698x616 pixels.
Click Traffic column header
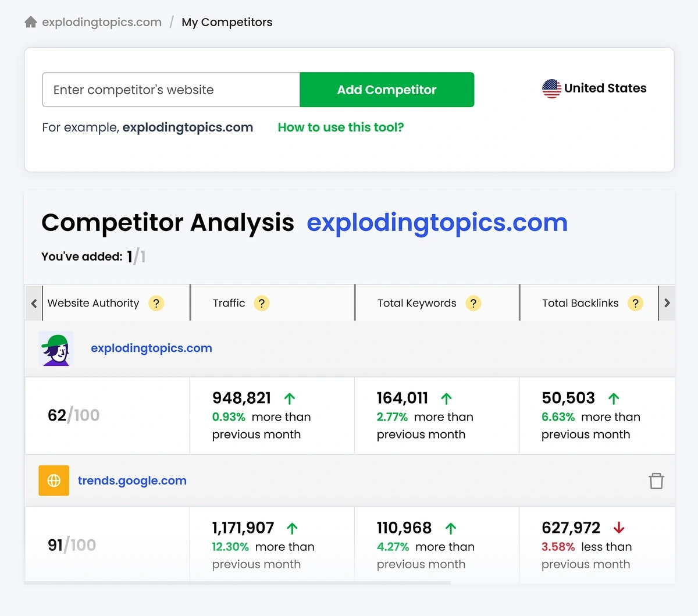pyautogui.click(x=229, y=303)
